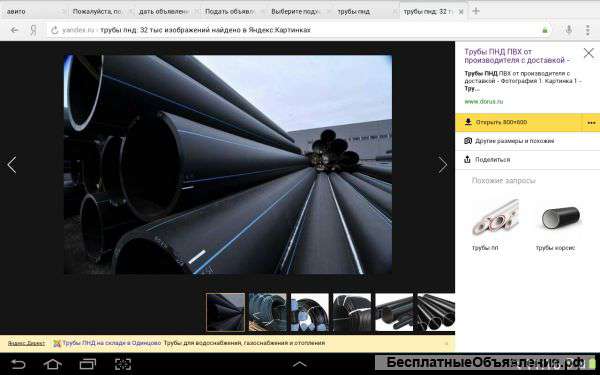600x375 pixels.
Task: Close the image details side panel
Action: 589,53
